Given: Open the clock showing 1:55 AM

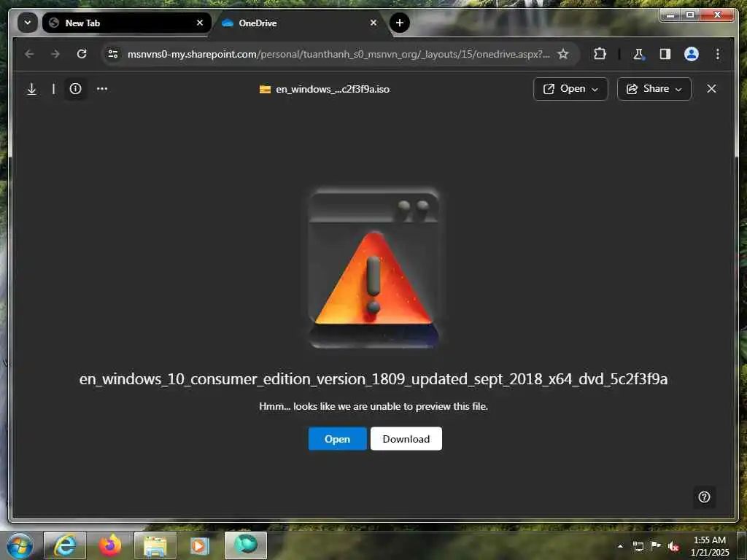Looking at the screenshot, I should 710,546.
